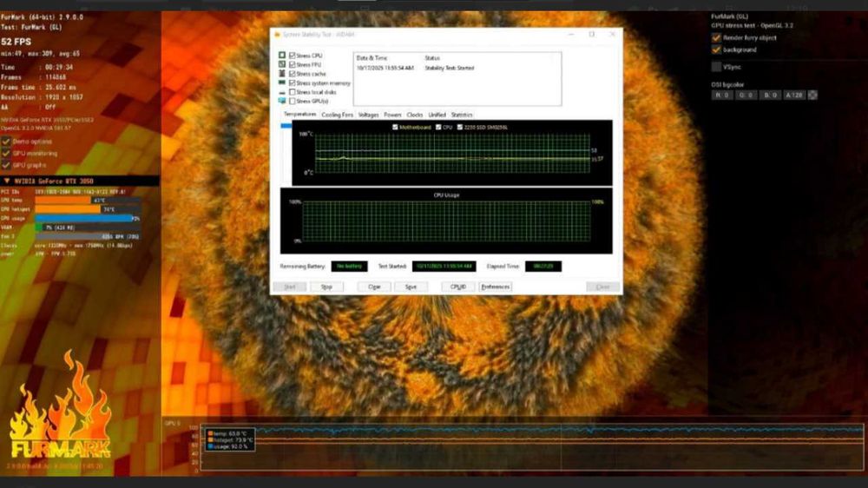Click the memory module icon beside Stress system memory
The image size is (868, 488).
[282, 82]
